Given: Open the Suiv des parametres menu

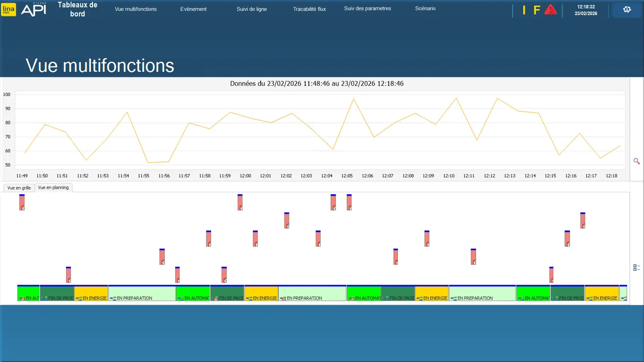Looking at the screenshot, I should 367,8.
